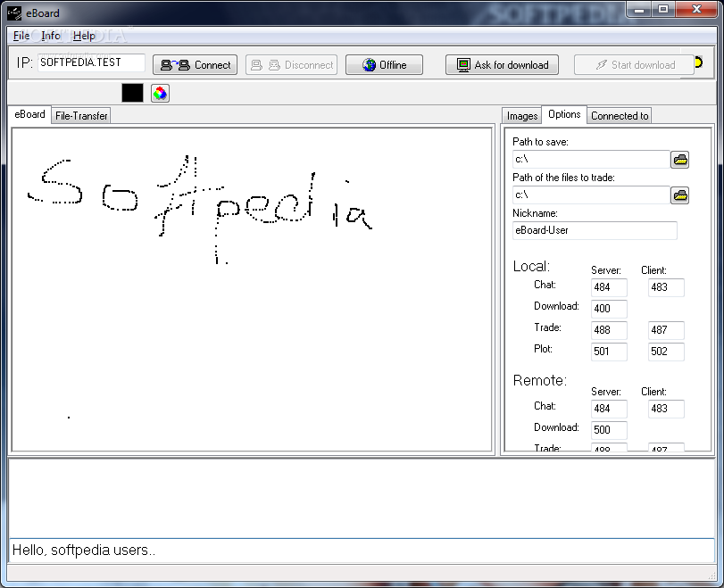
Task: Edit Local Download server port 400
Action: (x=609, y=309)
